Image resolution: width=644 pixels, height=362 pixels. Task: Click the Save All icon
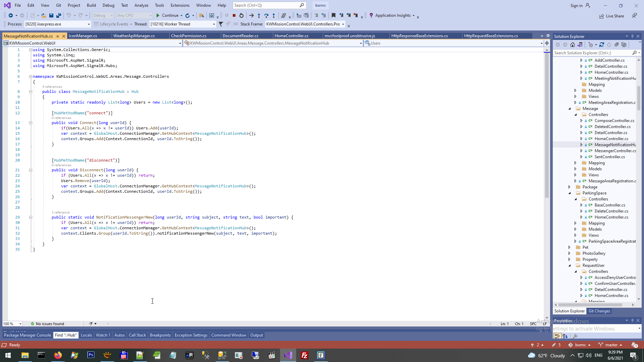[x=59, y=15]
